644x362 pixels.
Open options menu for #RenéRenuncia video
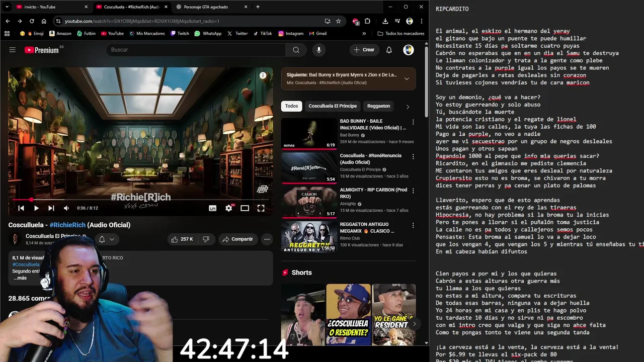pyautogui.click(x=413, y=157)
